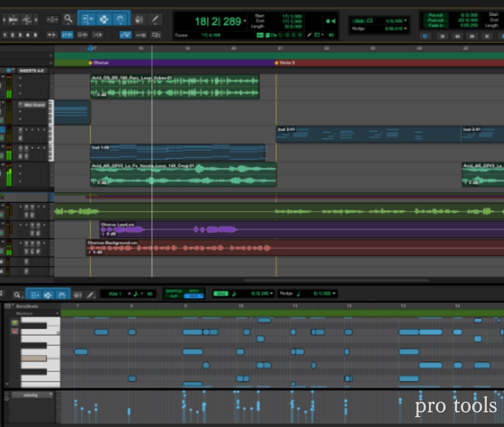Click the Fast Forward transport button
Screen dimensions: 504x427
472,36
